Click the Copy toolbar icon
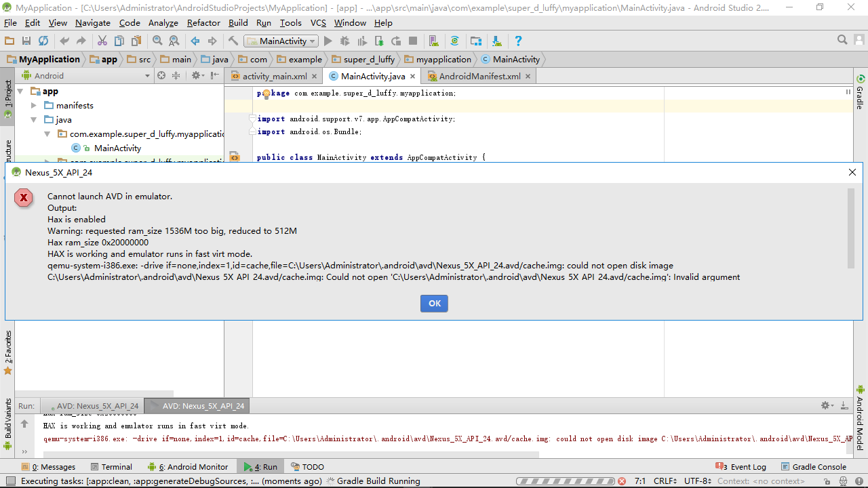 tap(119, 41)
